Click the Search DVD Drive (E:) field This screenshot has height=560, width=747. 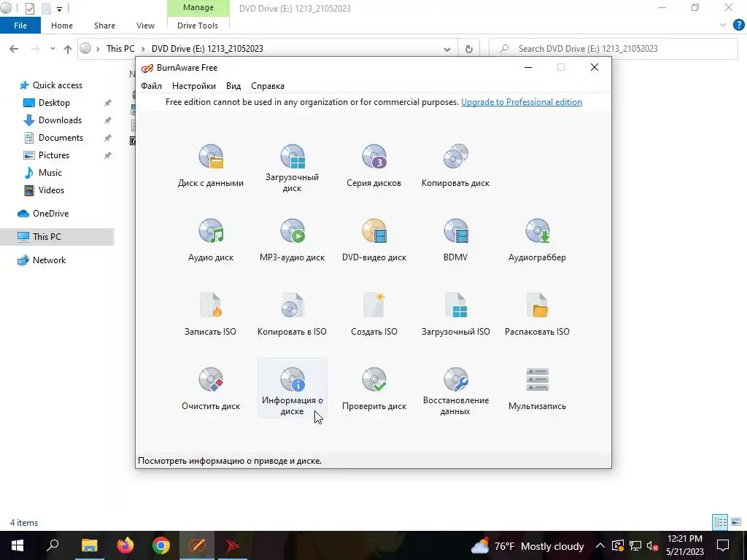tap(614, 49)
